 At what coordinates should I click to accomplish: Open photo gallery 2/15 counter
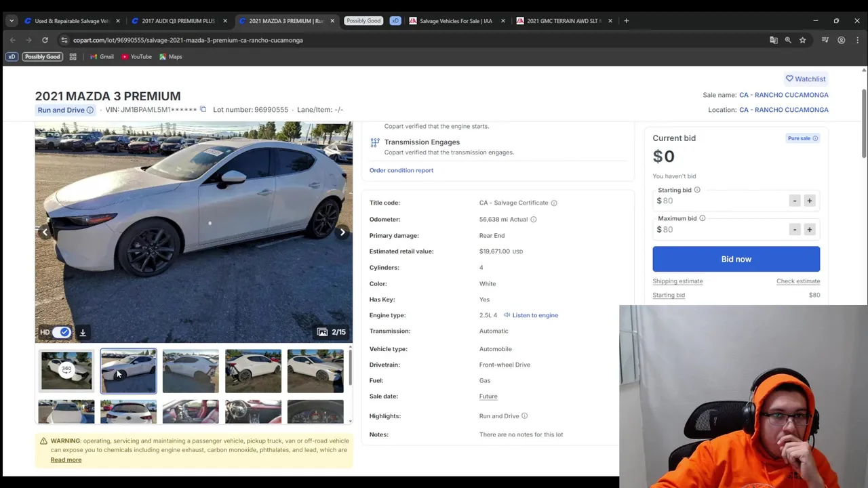[332, 332]
